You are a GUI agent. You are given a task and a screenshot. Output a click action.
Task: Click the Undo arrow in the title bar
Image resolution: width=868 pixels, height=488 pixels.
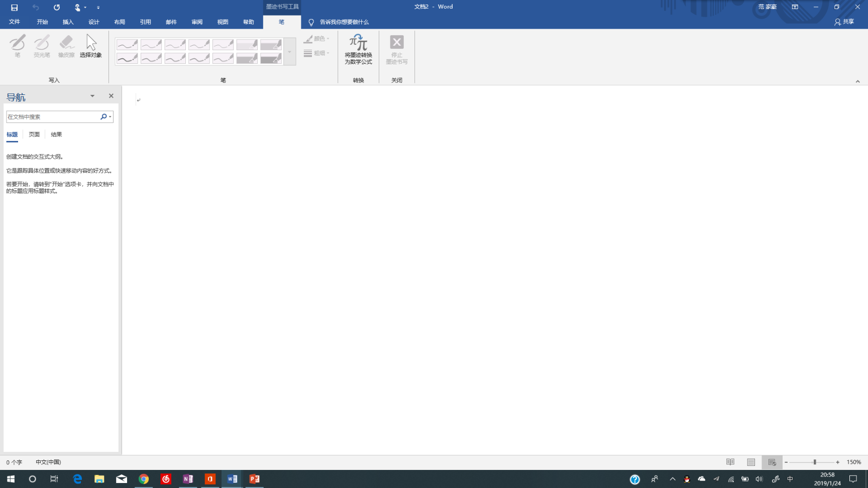[x=35, y=7]
